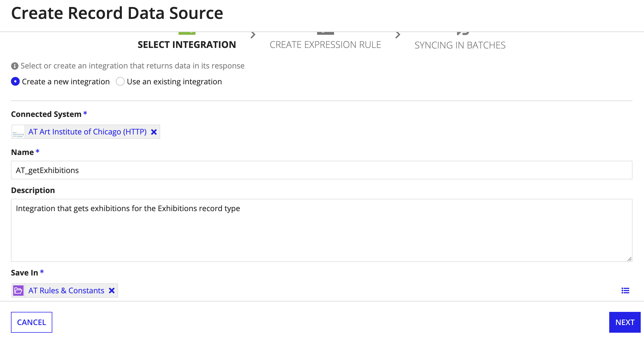644x339 pixels.
Task: Click the Art Institute of Chicago logo icon
Action: coord(18,132)
